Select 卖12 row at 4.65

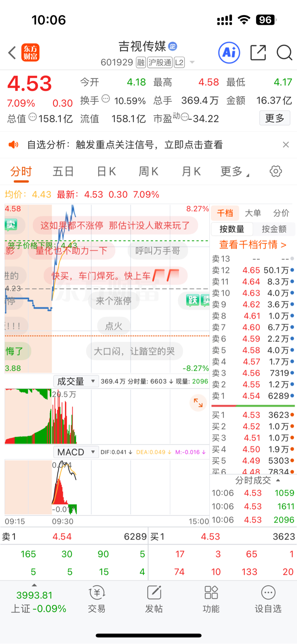coord(253,270)
